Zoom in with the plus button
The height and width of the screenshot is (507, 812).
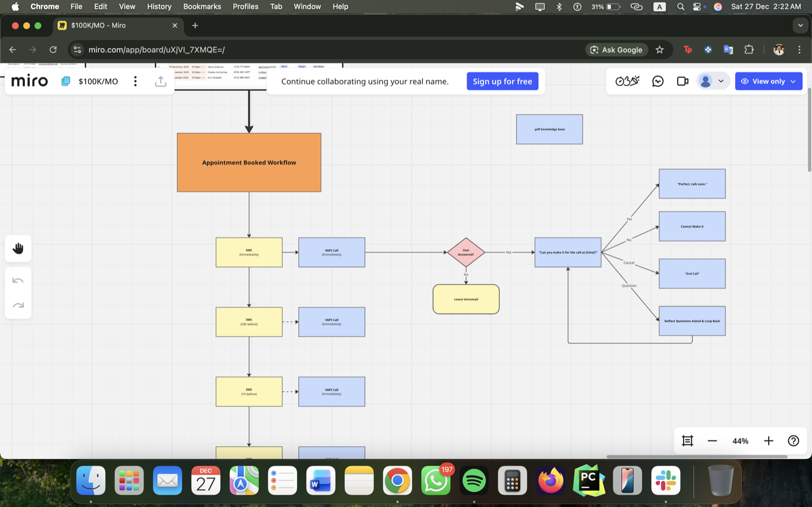pos(769,441)
